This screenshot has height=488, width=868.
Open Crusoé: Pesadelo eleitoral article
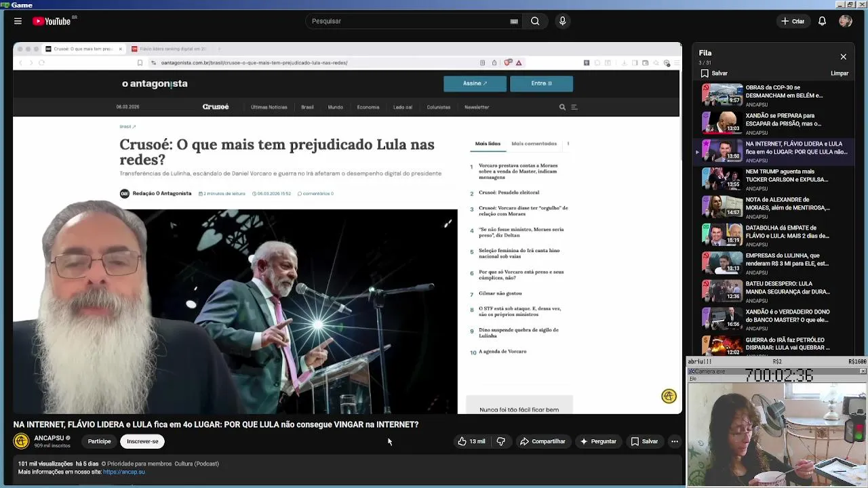click(509, 192)
